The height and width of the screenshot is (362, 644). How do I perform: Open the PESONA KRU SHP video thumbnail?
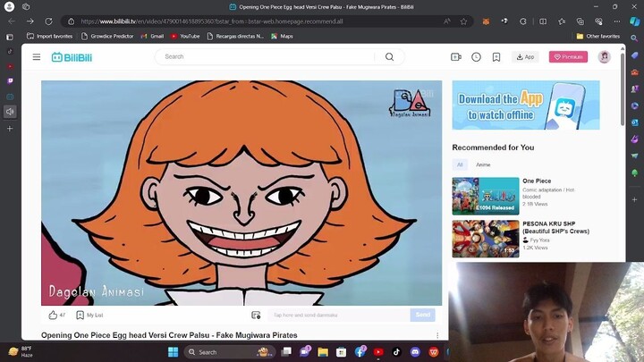tap(486, 239)
